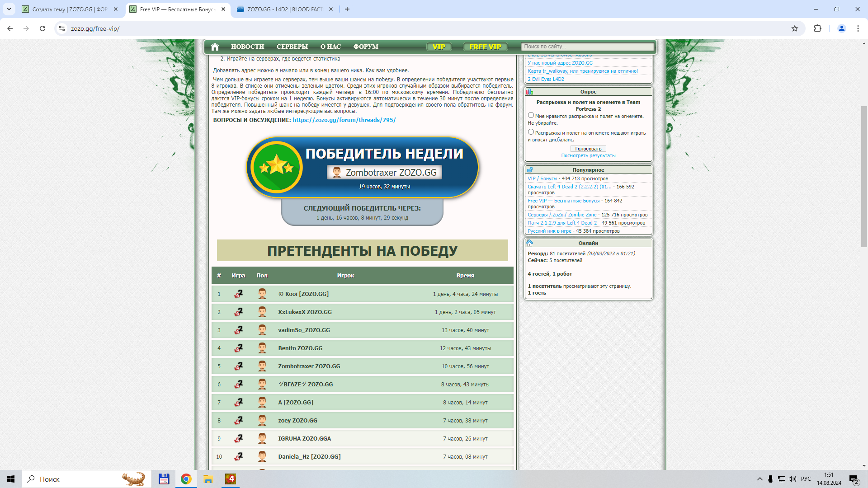Click the game icon in Kooi's row
868x488 pixels.
click(x=238, y=294)
